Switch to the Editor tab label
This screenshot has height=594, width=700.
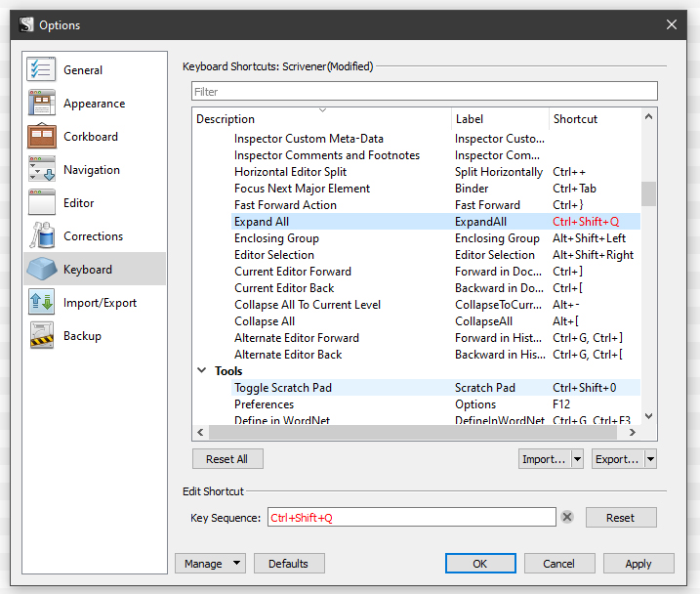tap(78, 203)
